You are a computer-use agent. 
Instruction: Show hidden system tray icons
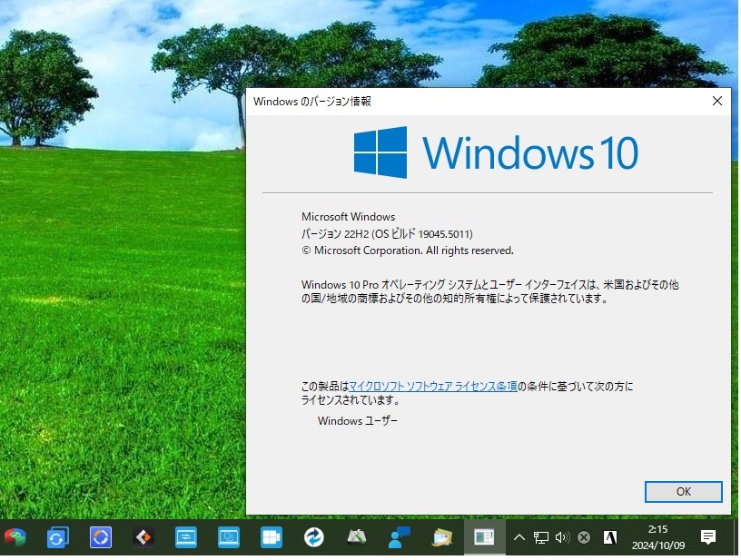[519, 537]
